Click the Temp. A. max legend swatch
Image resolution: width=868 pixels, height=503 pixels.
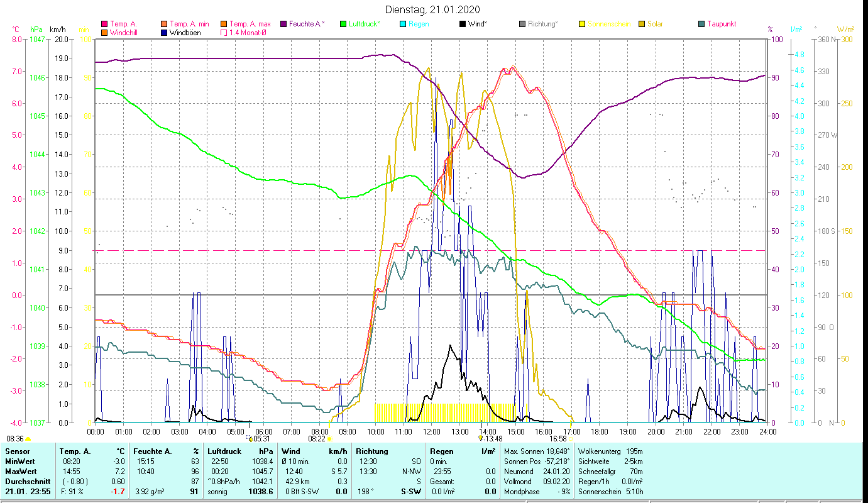[x=224, y=24]
